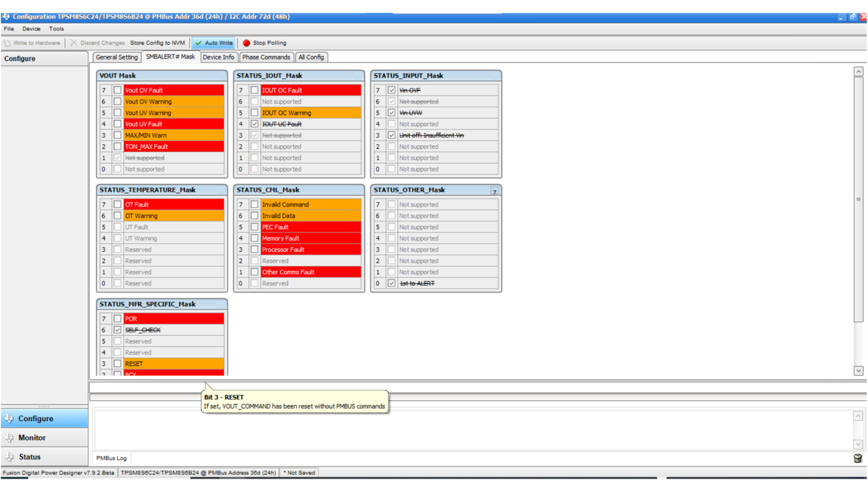Select the Configure icon in the sidebar
Screen dimensions: 868x489
coord(9,418)
